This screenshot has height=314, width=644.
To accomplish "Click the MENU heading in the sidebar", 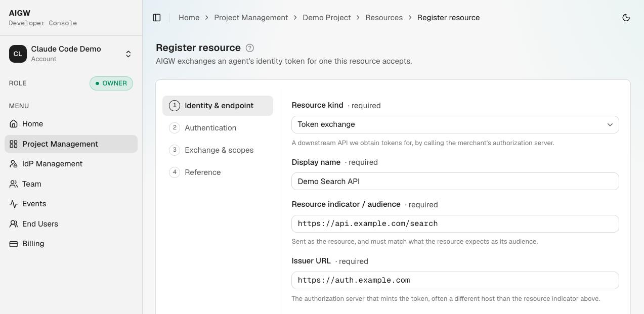I will pyautogui.click(x=19, y=106).
